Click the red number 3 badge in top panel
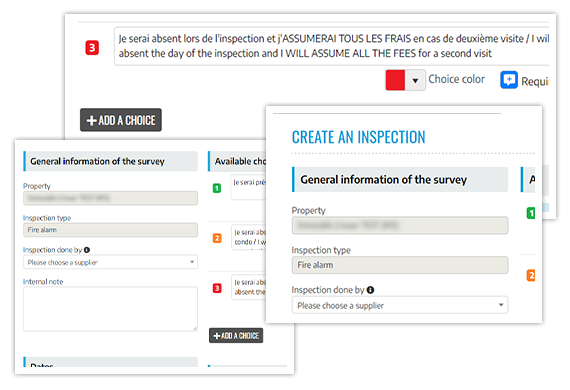The height and width of the screenshot is (390, 570). point(92,48)
